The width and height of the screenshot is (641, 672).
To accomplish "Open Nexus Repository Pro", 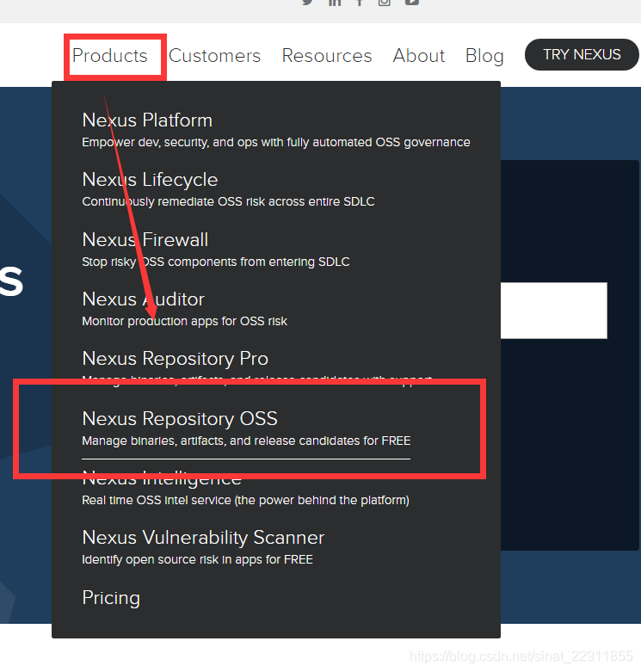I will coord(176,359).
